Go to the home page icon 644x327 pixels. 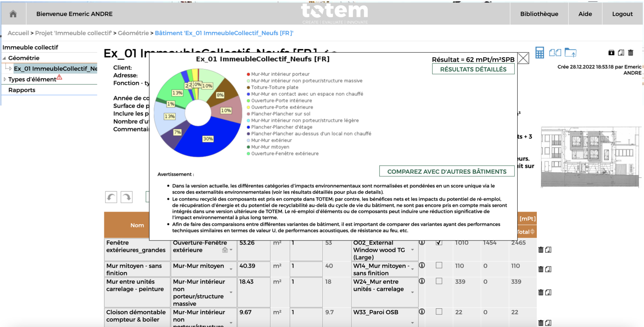(x=13, y=14)
